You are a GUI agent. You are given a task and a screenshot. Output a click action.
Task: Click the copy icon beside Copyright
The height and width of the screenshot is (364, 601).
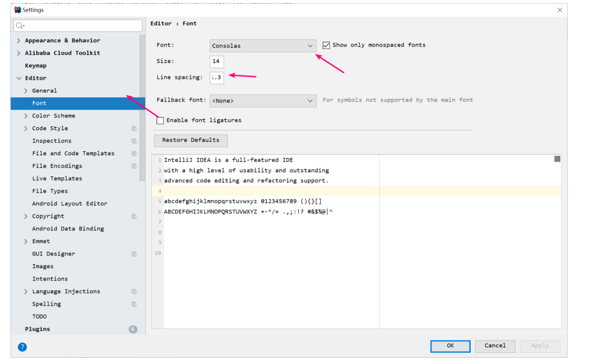click(x=134, y=217)
